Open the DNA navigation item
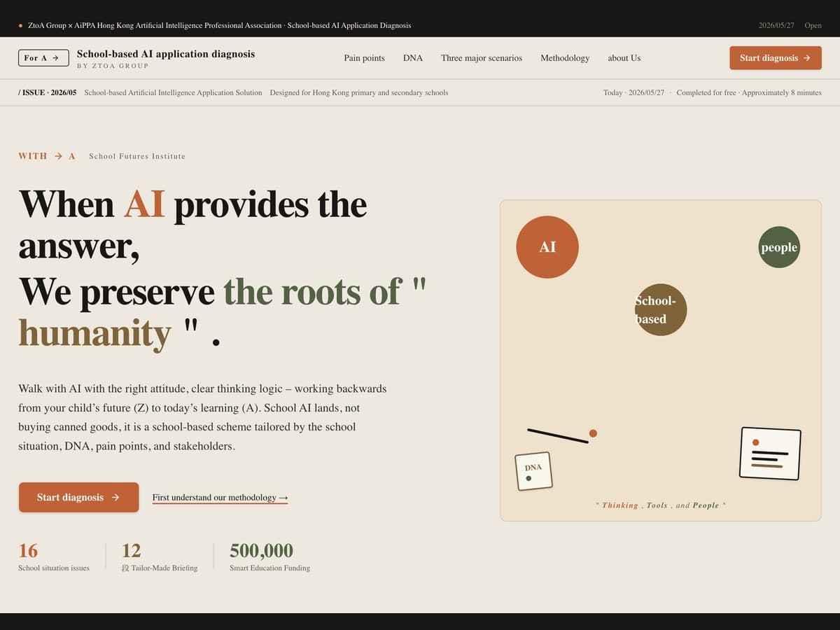The image size is (840, 630). [x=413, y=58]
